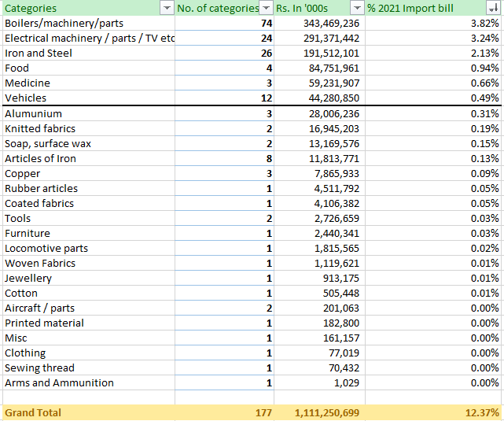Click the Medicine category cell
Screen dimensions: 504x421
tap(89, 83)
